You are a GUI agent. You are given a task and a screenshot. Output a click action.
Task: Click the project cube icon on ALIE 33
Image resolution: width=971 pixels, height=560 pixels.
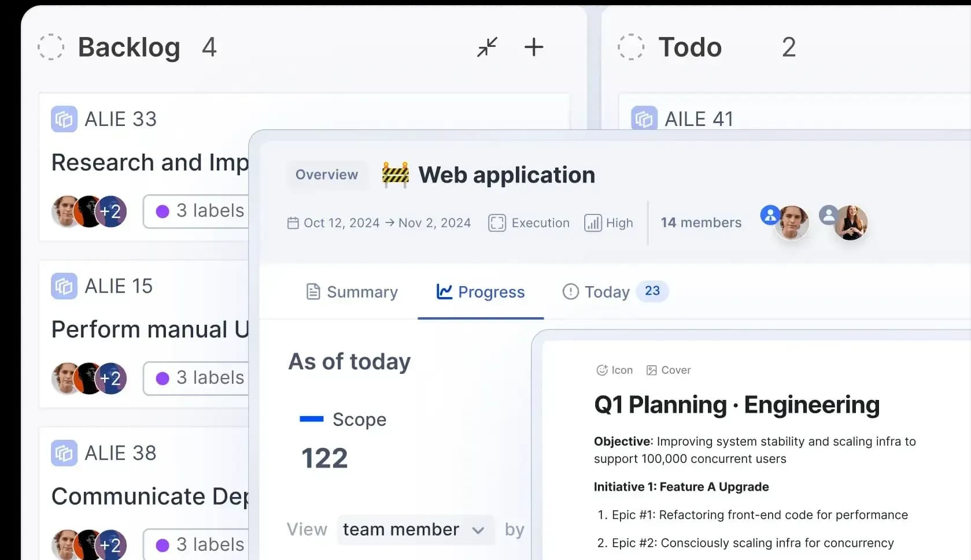(64, 119)
